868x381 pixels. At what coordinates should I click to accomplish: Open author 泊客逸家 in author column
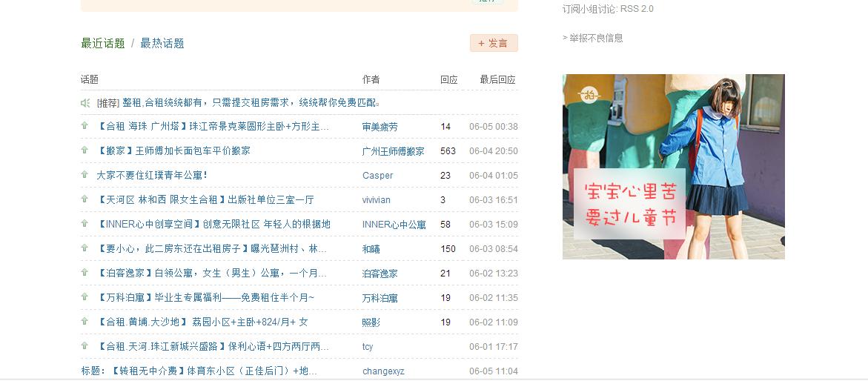[x=380, y=274]
